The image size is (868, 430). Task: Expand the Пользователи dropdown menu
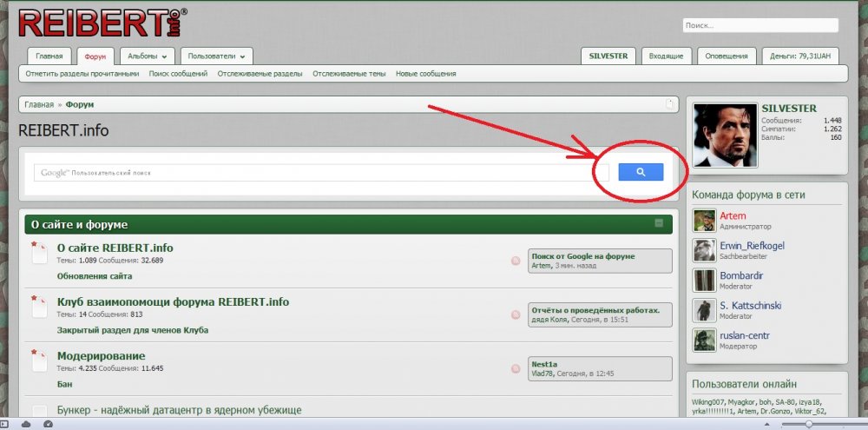pyautogui.click(x=217, y=56)
